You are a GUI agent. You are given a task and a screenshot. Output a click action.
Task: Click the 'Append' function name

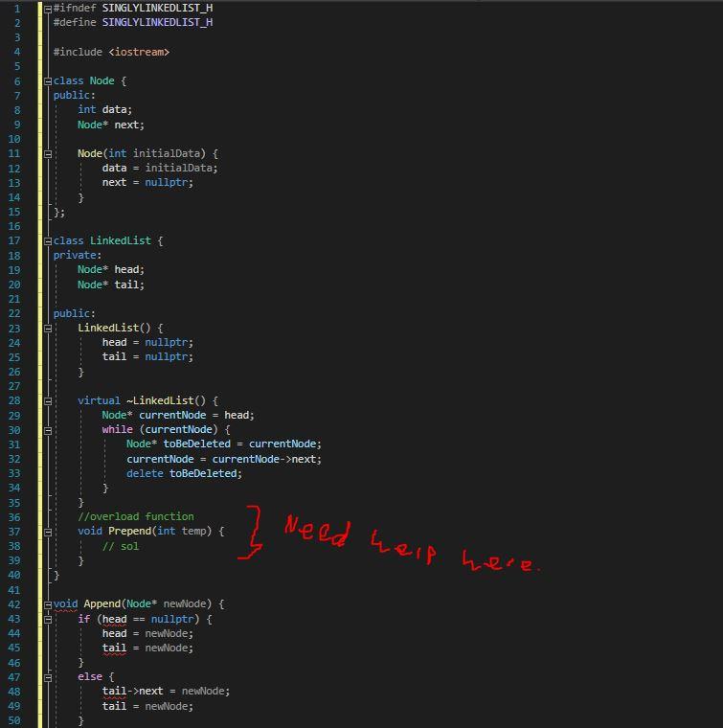(x=102, y=604)
